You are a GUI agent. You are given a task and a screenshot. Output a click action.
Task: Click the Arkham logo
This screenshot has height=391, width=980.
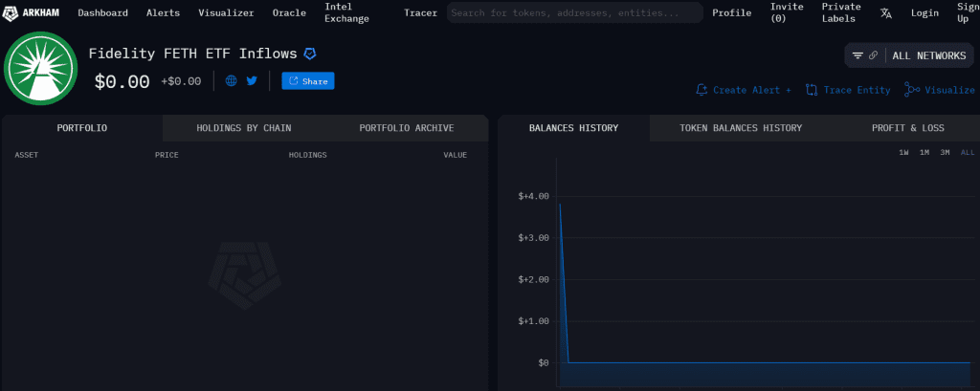tap(32, 12)
